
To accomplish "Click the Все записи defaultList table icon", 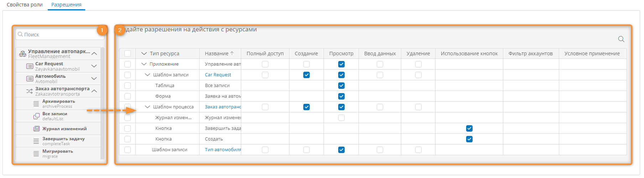I will [36, 116].
